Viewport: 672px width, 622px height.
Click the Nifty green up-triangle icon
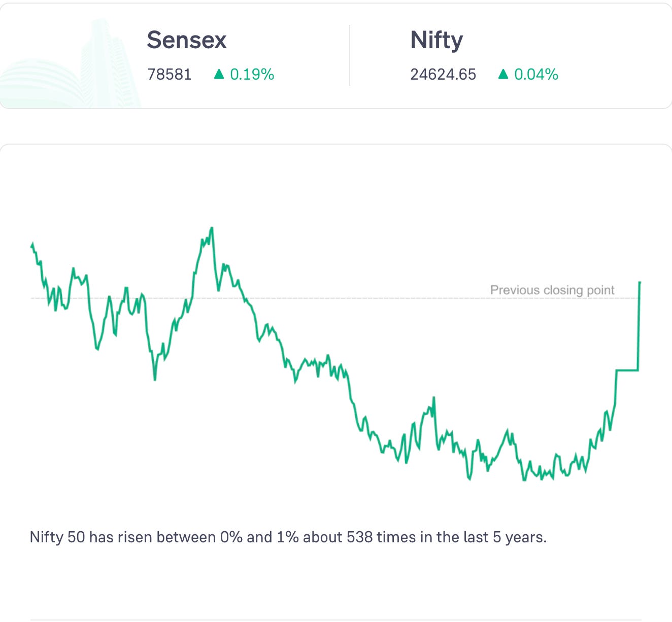coord(503,75)
